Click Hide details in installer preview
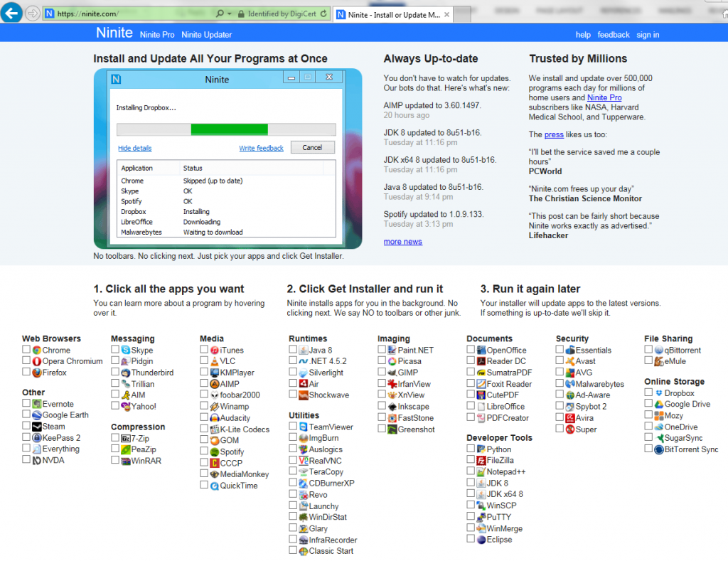Image resolution: width=728 pixels, height=561 pixels. [134, 148]
